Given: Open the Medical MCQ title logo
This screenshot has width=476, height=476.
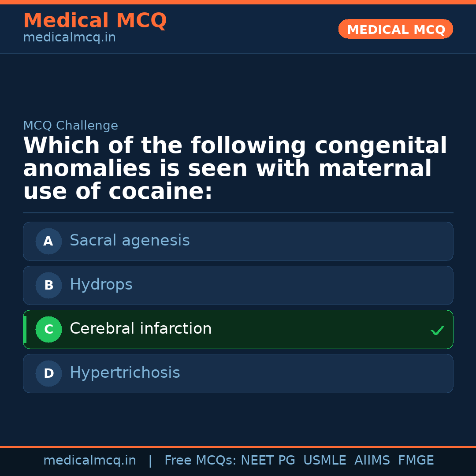Looking at the screenshot, I should tap(95, 21).
